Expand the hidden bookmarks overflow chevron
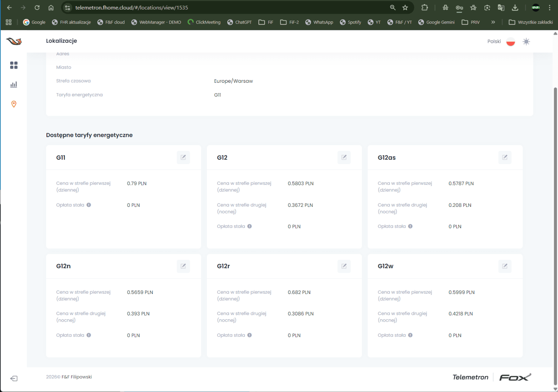 493,22
